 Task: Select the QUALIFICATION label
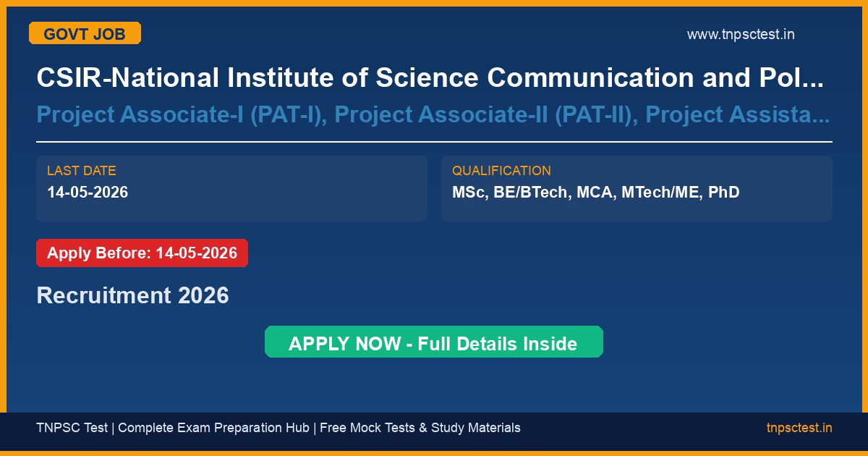(501, 171)
